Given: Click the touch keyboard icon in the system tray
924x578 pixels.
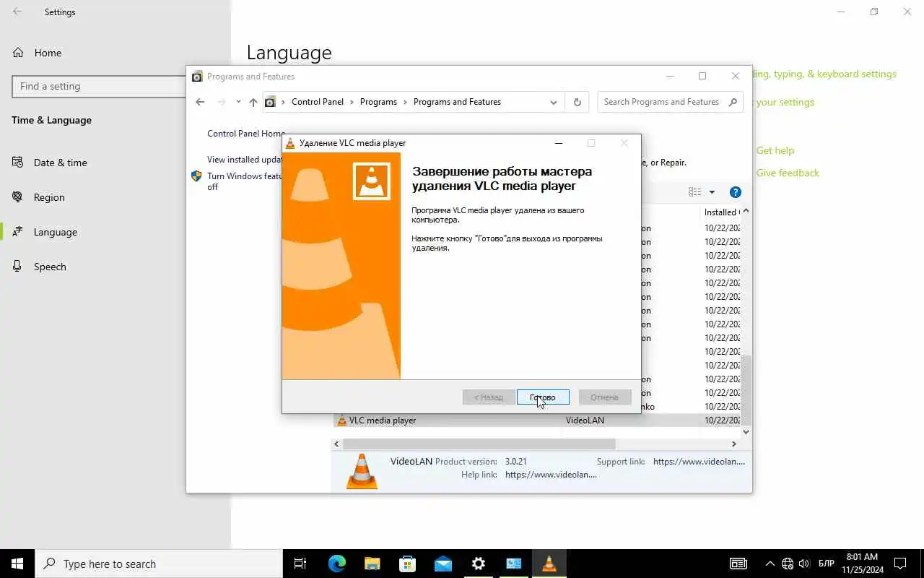Looking at the screenshot, I should [x=738, y=564].
